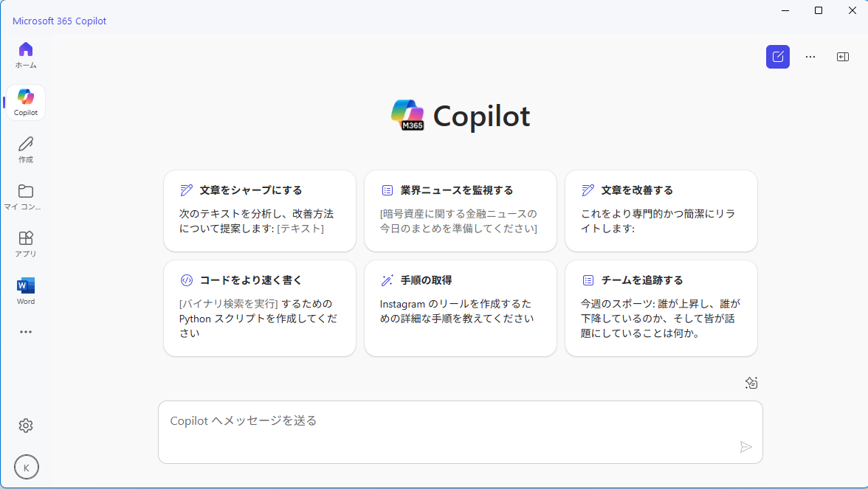
Task: Select the コードをより速く書く prompt card
Action: pyautogui.click(x=260, y=308)
